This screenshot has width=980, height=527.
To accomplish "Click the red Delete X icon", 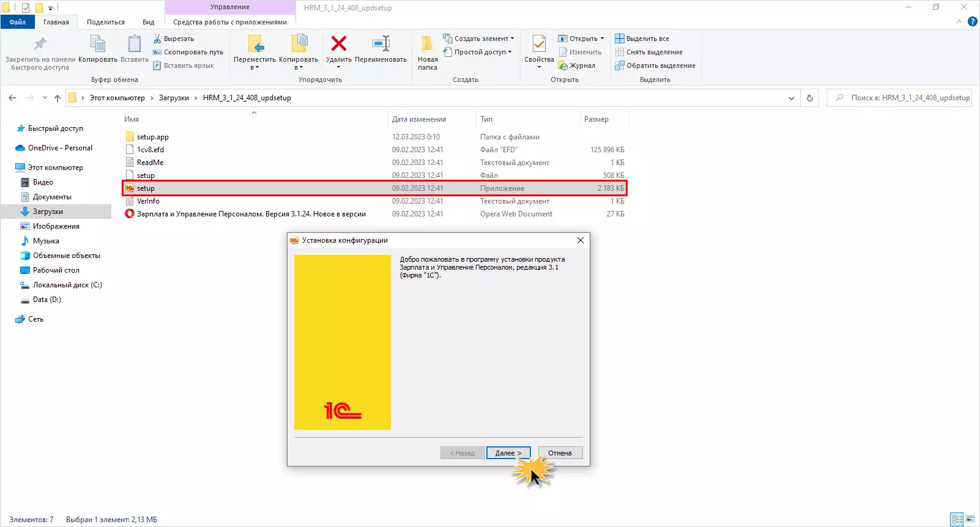I will pyautogui.click(x=339, y=43).
